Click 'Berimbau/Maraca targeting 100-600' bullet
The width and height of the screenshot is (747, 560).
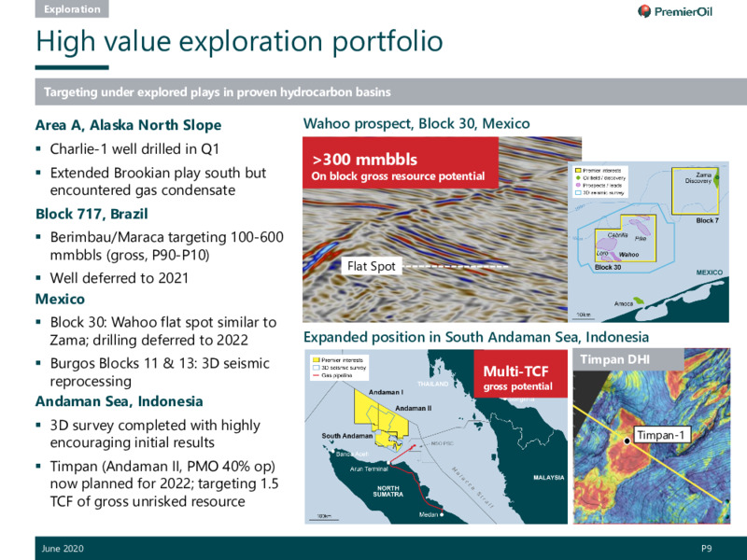click(x=167, y=245)
